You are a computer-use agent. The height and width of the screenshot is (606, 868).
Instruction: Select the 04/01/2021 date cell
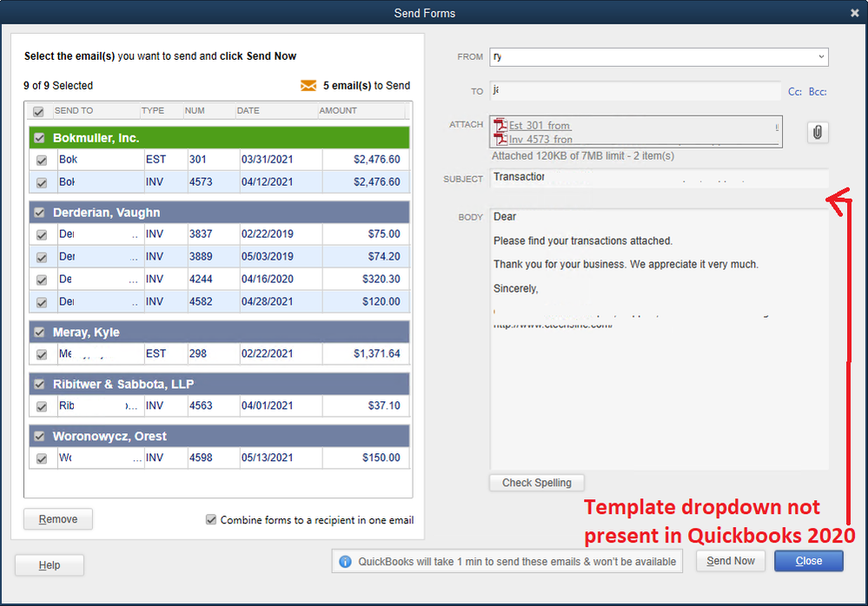pos(281,405)
